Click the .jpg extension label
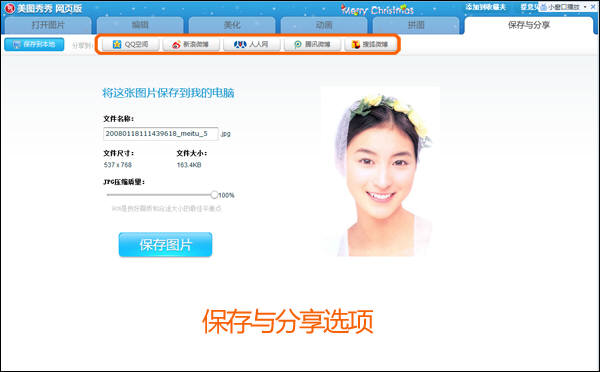The width and height of the screenshot is (600, 372). click(x=226, y=134)
